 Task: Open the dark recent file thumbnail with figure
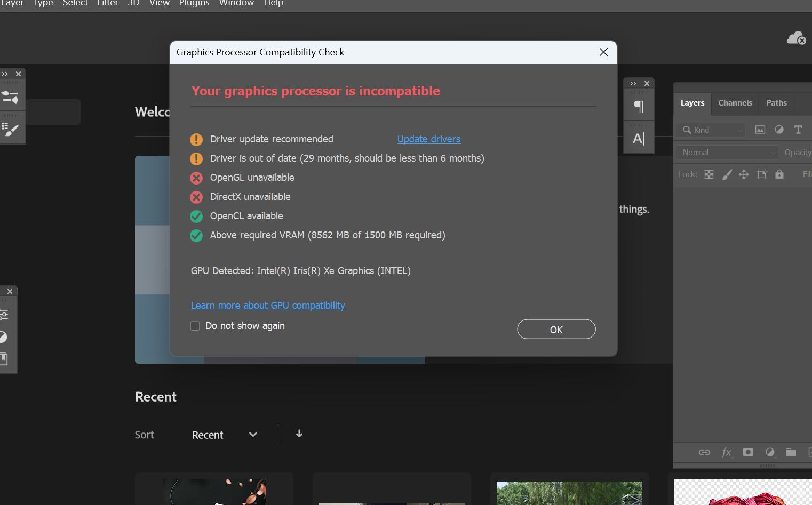click(x=214, y=491)
